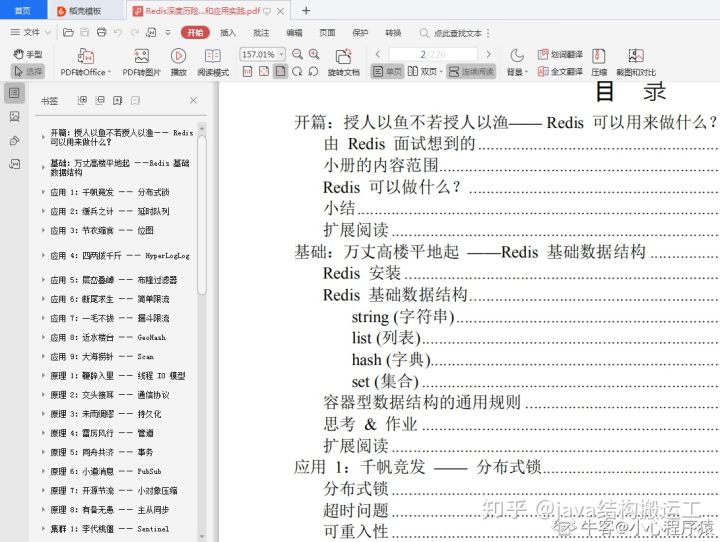Viewport: 720px width, 542px height.
Task: Open bookmark 原理 6: 小道消息 PubSub
Action: click(106, 471)
